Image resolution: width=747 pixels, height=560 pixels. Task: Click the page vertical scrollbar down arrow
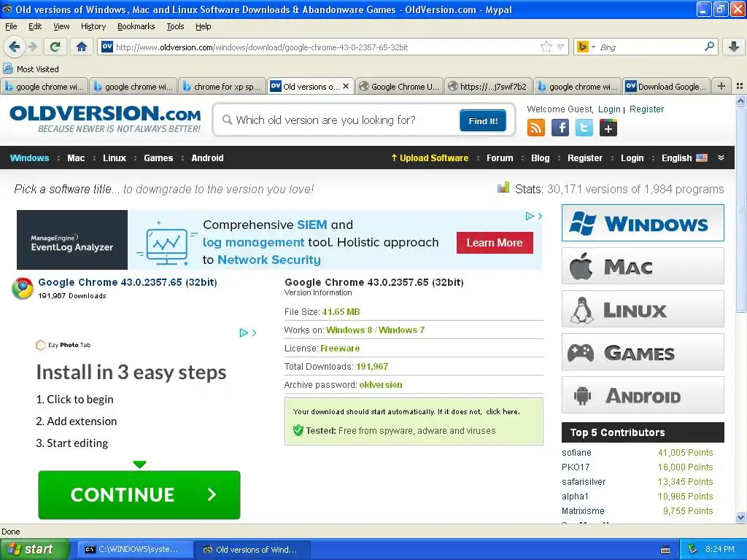pos(741,517)
